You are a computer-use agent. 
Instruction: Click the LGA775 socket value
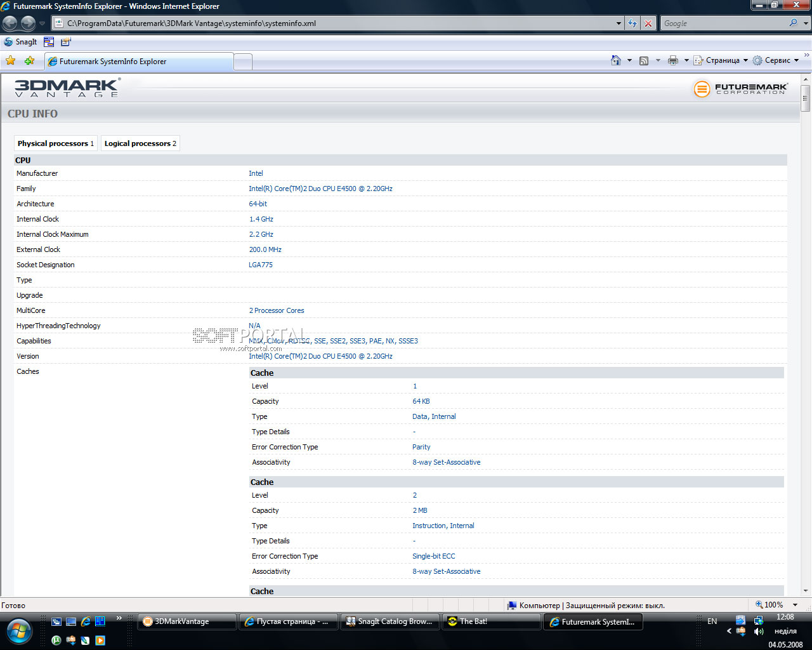[x=261, y=265]
